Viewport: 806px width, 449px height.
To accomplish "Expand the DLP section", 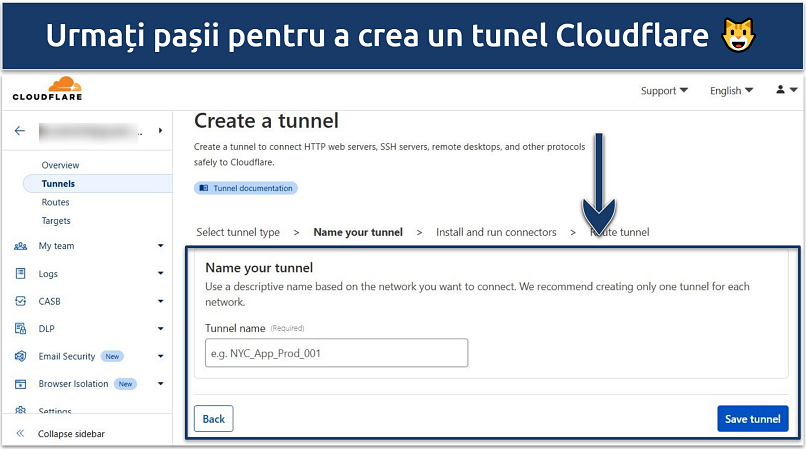I will (160, 329).
